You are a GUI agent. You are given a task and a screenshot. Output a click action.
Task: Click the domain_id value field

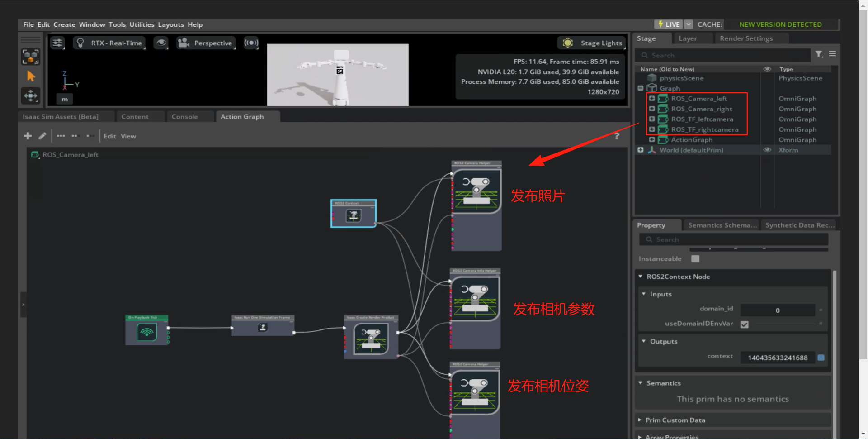(x=778, y=310)
